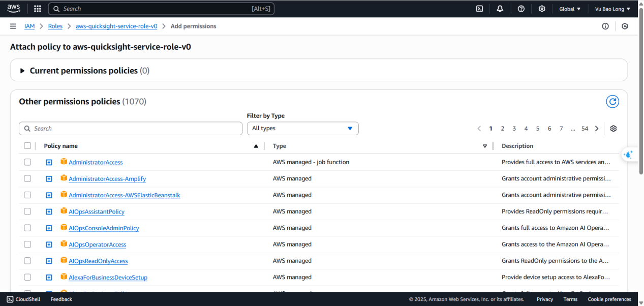This screenshot has height=306, width=644.
Task: Tick the AIOpsAssistantPolicy checkbox
Action: [27, 211]
